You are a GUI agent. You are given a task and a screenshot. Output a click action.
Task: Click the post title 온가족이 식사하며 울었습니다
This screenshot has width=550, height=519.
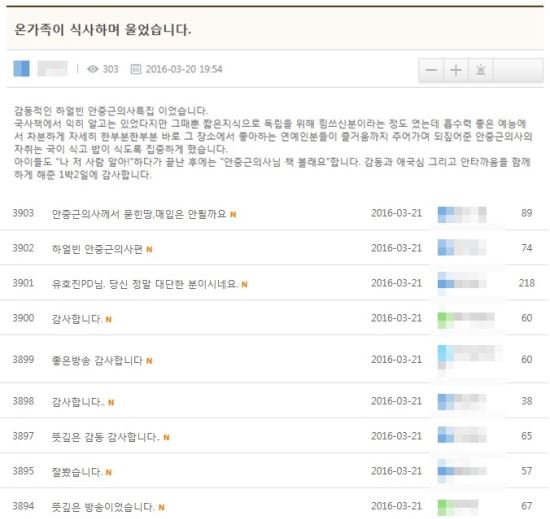(x=102, y=29)
